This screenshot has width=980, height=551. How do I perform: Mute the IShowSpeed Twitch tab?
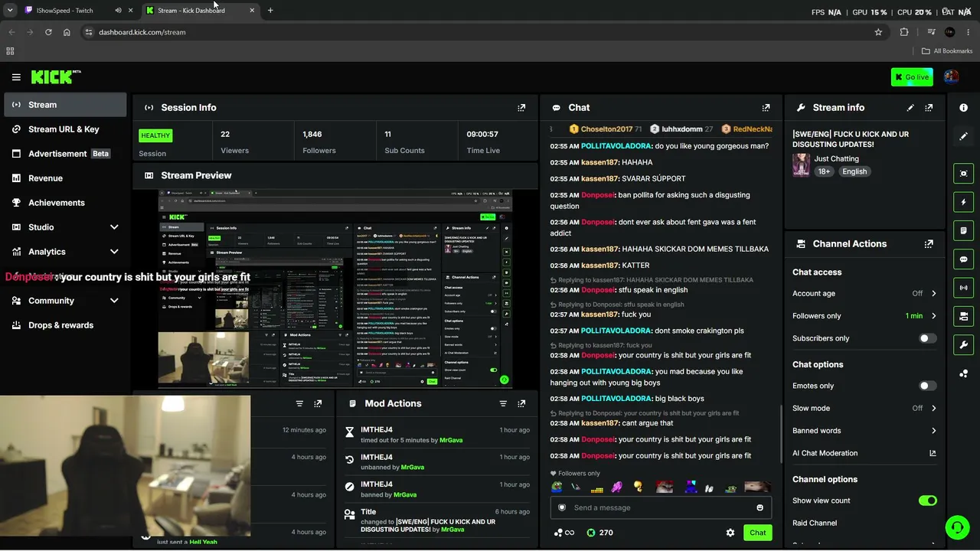point(118,10)
